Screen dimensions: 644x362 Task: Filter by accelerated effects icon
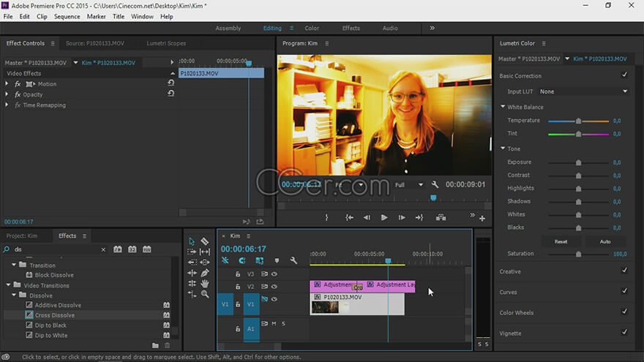[x=118, y=249]
